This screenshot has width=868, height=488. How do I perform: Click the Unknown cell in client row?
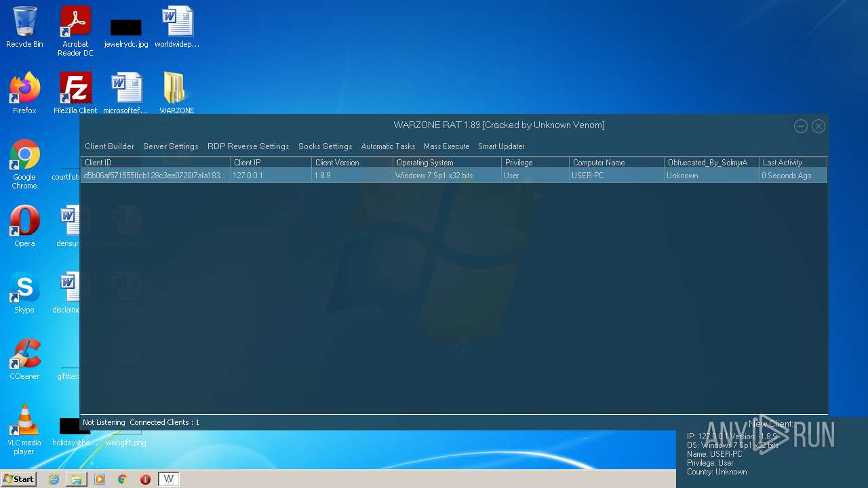pyautogui.click(x=711, y=176)
